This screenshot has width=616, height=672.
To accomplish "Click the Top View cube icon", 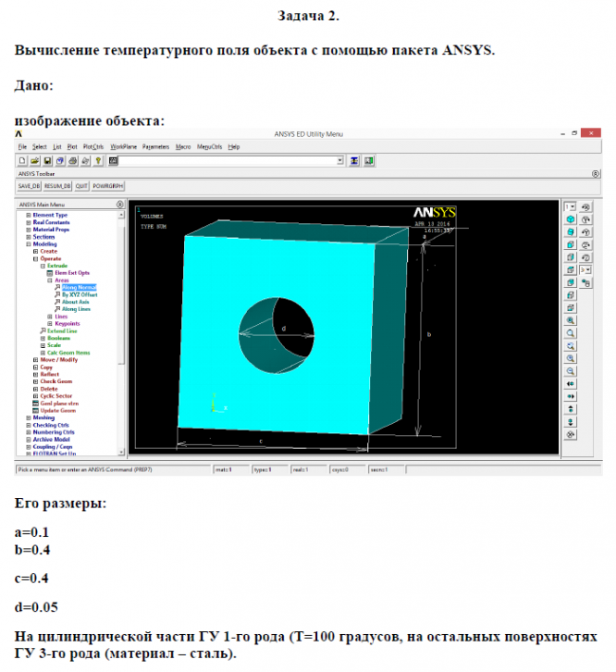I will (x=570, y=270).
